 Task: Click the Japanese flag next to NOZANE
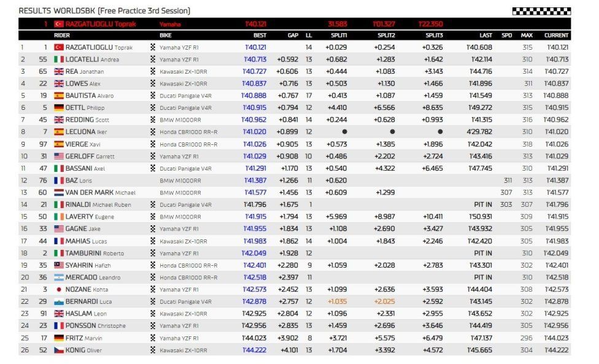pos(59,290)
